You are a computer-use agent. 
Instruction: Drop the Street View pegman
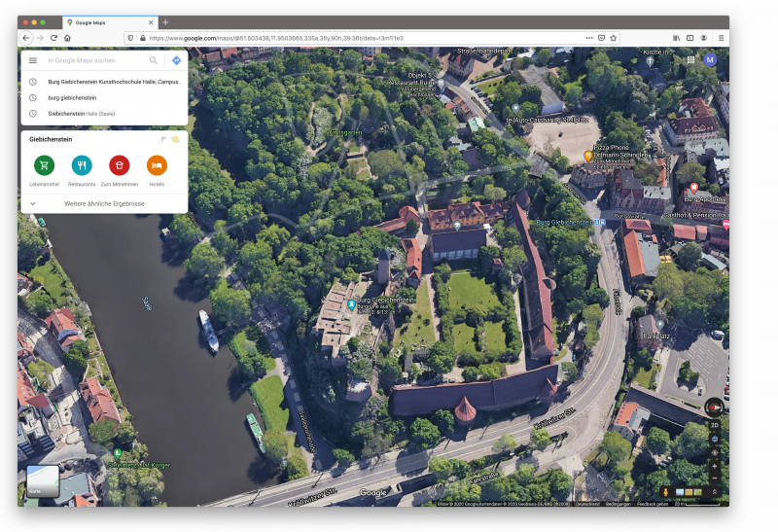point(666,492)
